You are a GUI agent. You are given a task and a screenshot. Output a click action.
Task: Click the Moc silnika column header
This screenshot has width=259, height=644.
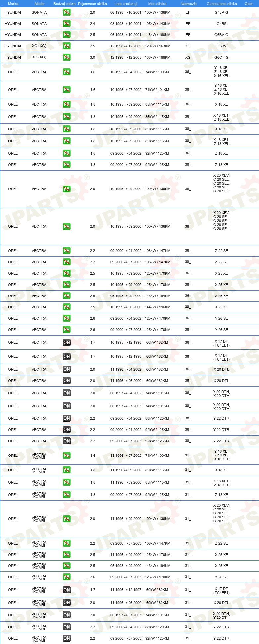pyautogui.click(x=157, y=4)
